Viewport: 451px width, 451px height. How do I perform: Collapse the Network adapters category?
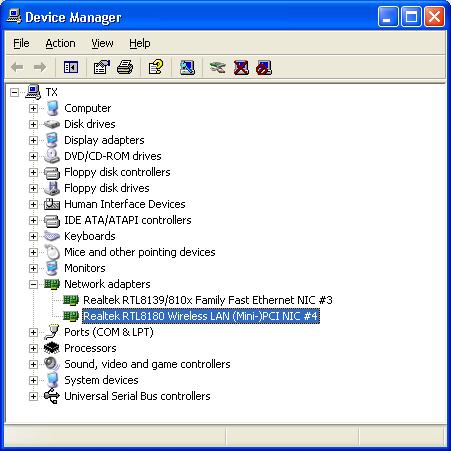pos(33,284)
